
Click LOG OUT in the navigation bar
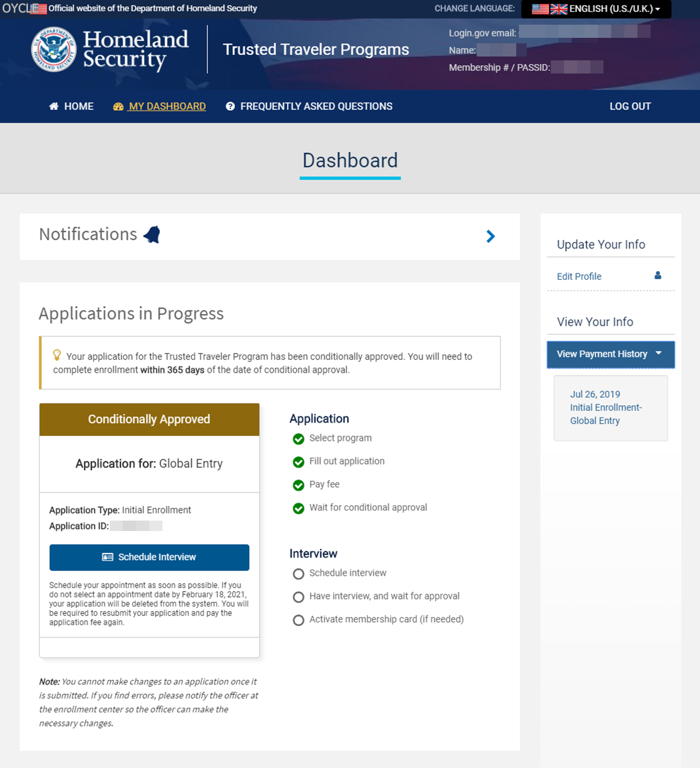tap(630, 106)
